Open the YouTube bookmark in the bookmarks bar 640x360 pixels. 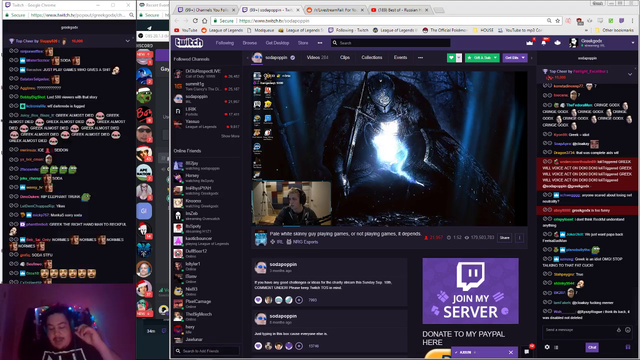click(x=185, y=30)
